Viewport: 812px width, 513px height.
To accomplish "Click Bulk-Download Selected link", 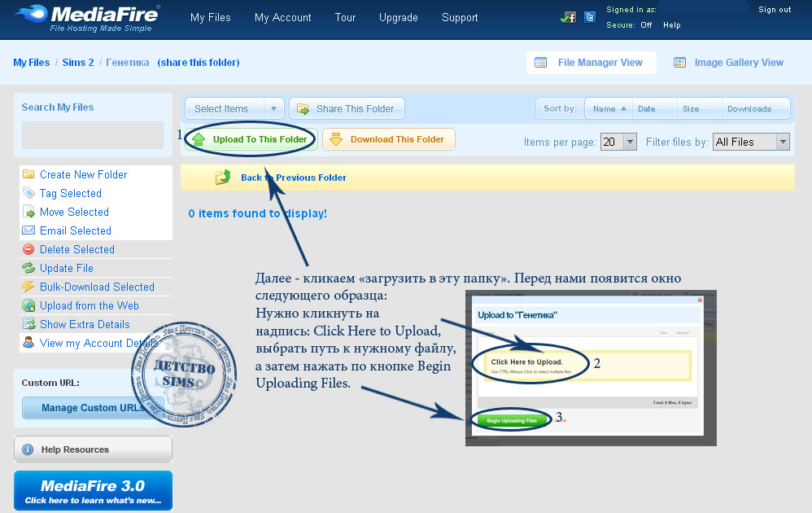I will click(x=97, y=287).
